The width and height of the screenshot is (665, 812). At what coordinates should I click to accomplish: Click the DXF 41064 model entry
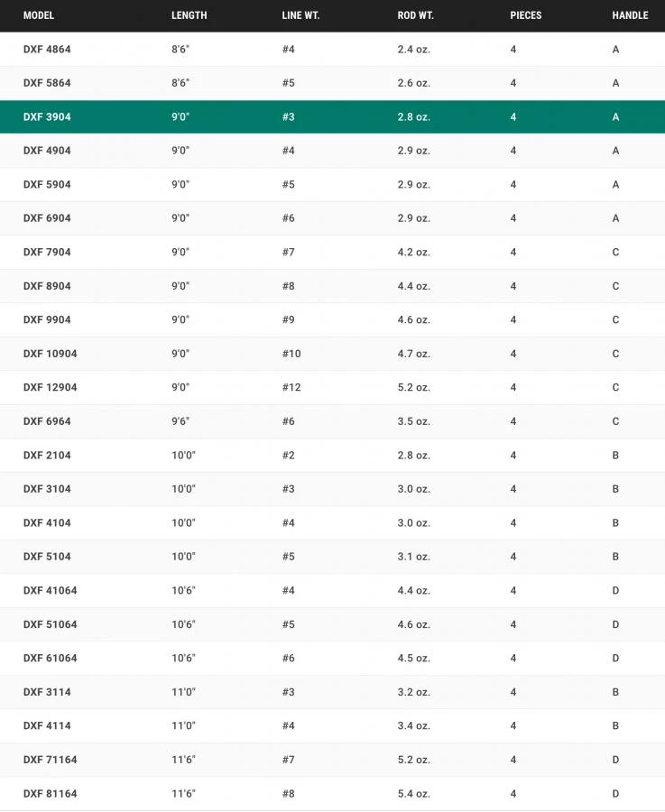click(51, 591)
